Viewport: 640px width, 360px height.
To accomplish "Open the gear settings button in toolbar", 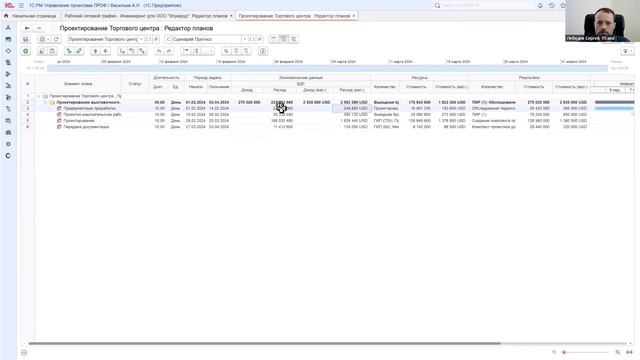I will (42, 39).
